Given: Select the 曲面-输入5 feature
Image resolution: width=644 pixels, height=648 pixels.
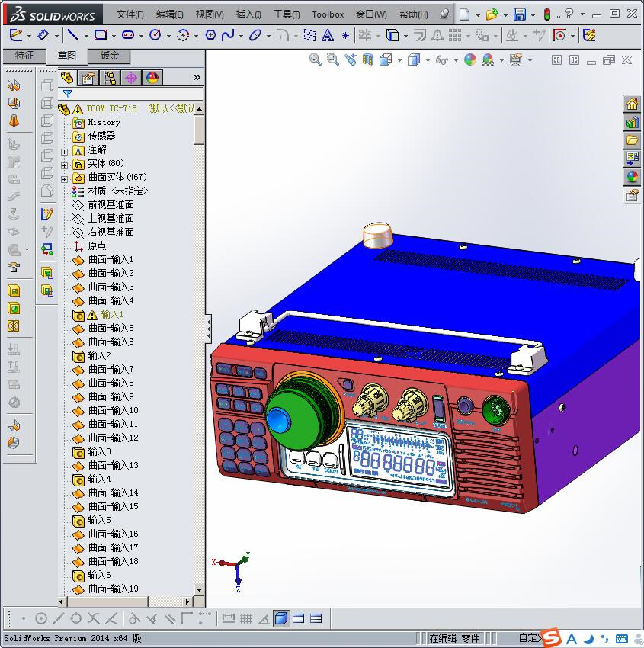Looking at the screenshot, I should 111,329.
